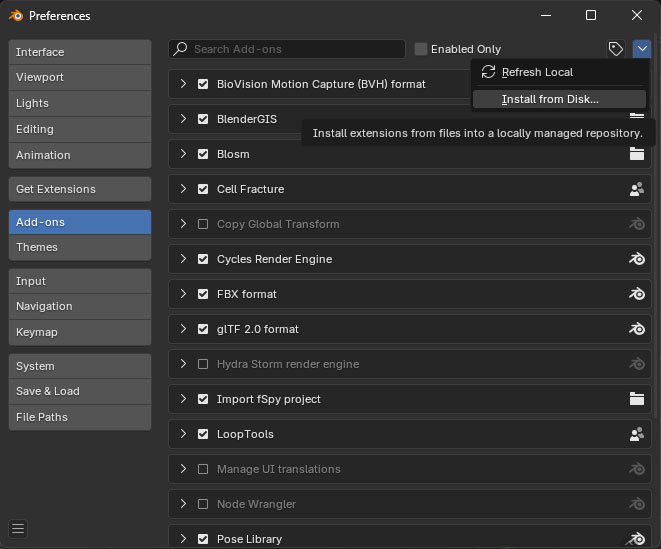Expand FBX format add-on details
Viewport: 661px width, 549px height.
pyautogui.click(x=183, y=293)
